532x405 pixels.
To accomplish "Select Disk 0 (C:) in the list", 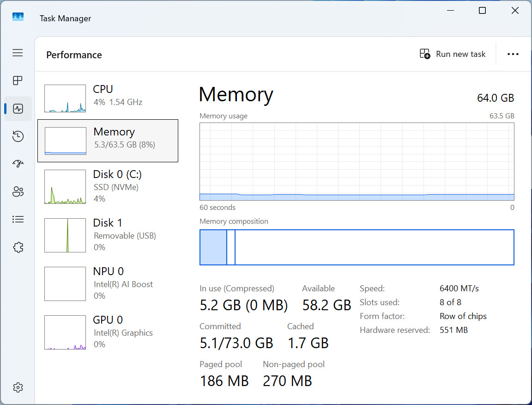I will [x=108, y=186].
